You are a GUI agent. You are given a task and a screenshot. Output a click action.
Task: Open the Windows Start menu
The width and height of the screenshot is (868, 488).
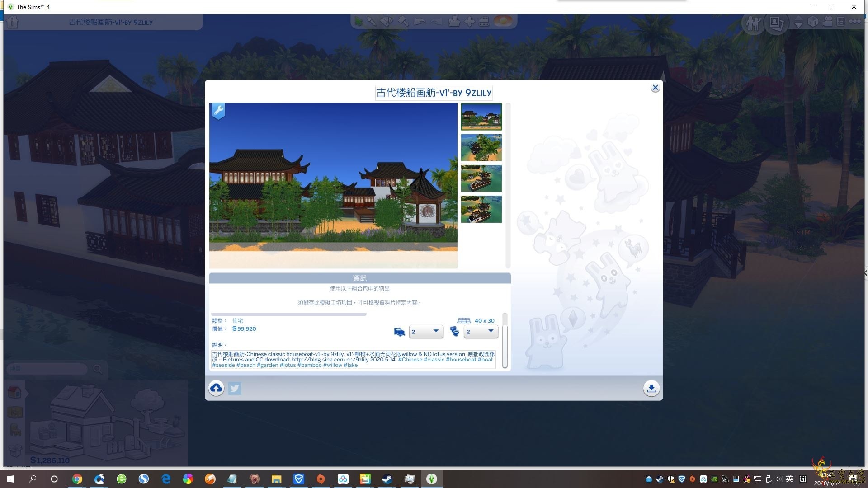[x=11, y=479]
